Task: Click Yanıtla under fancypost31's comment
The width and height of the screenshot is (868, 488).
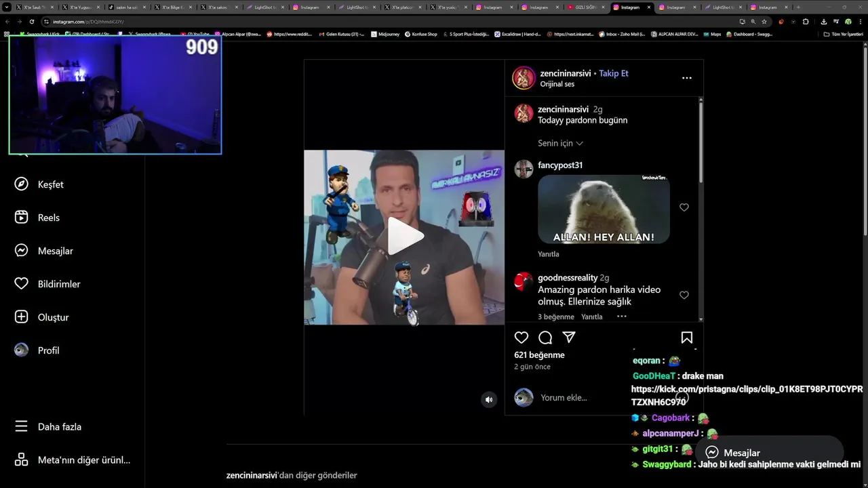Action: [549, 254]
